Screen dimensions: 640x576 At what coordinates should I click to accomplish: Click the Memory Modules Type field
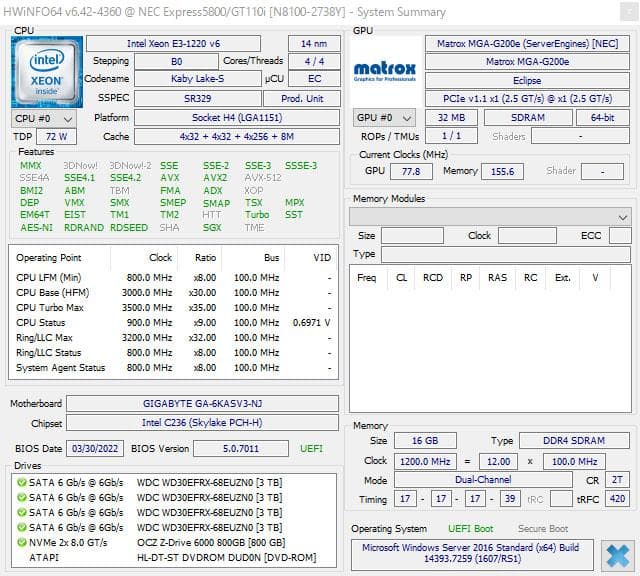(506, 254)
